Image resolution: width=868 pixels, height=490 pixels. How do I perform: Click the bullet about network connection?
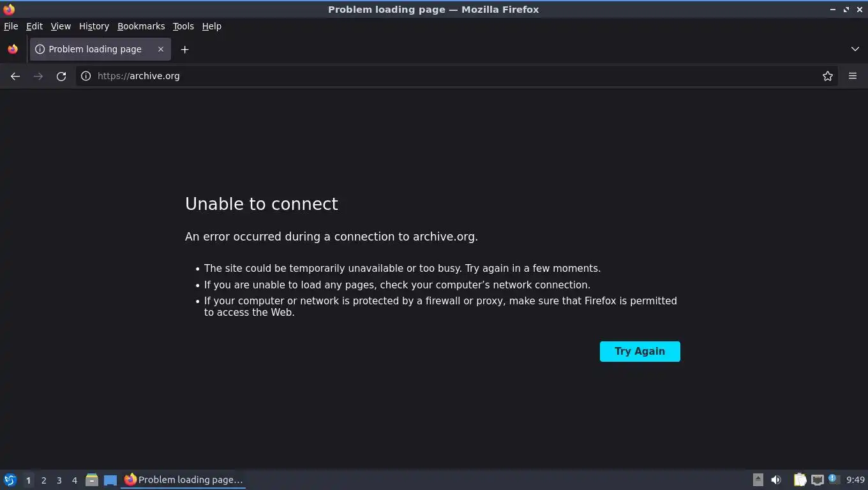click(x=397, y=285)
